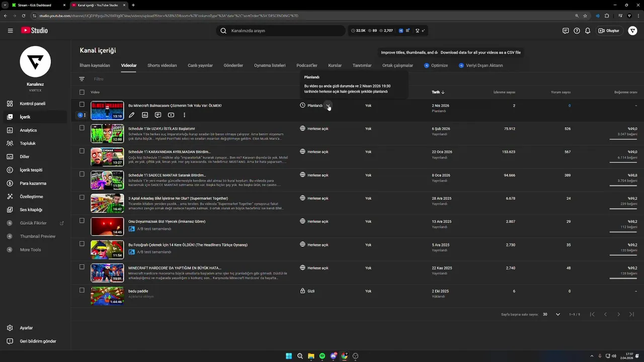
Task: Switch to the Canlı yayınlar tab
Action: [x=200, y=65]
